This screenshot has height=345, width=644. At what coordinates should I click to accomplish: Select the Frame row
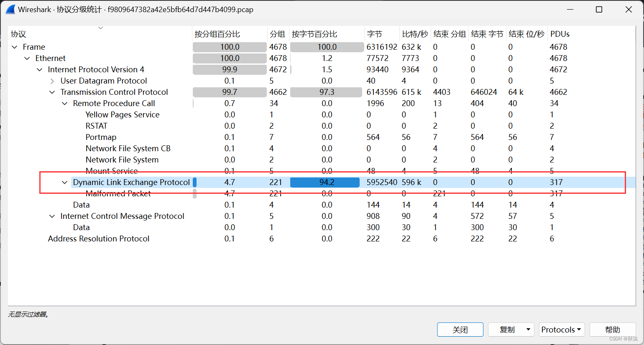click(x=322, y=47)
